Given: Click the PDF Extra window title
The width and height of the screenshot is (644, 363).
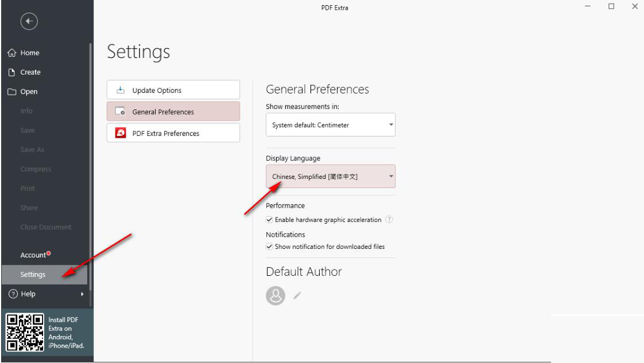Looking at the screenshot, I should [x=334, y=7].
